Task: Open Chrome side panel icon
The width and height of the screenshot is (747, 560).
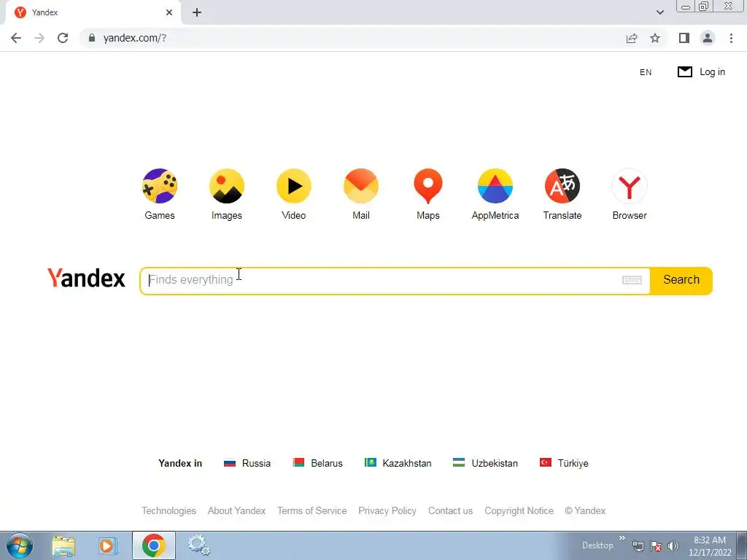Action: click(684, 38)
